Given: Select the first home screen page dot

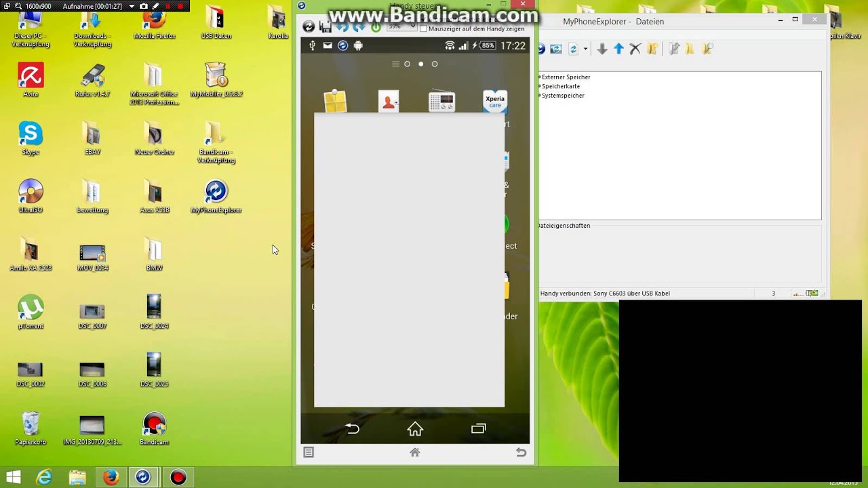Looking at the screenshot, I should (407, 64).
